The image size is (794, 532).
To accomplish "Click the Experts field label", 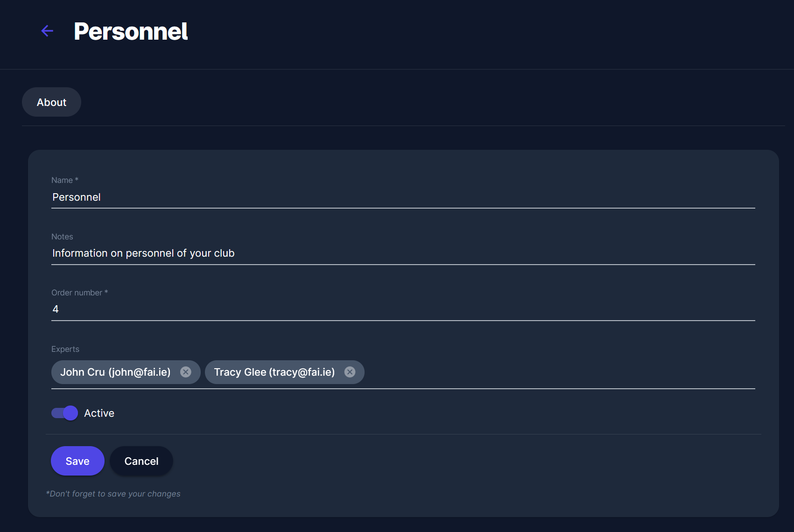I will (x=65, y=349).
